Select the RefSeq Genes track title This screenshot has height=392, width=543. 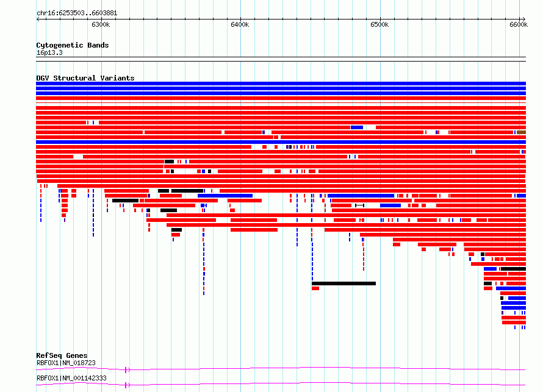(x=62, y=355)
